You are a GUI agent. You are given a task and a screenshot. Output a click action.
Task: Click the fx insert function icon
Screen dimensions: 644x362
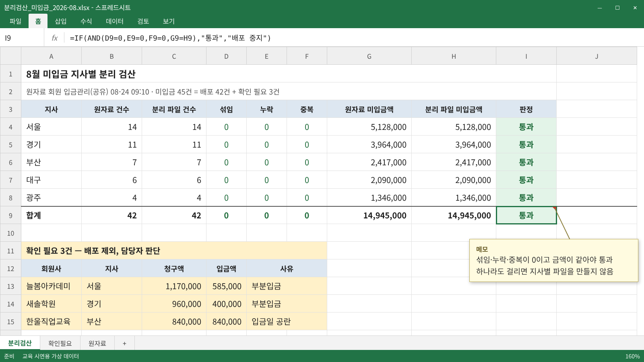click(x=55, y=38)
